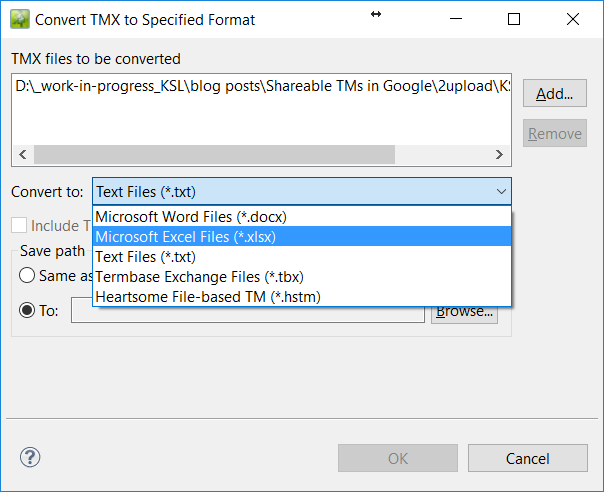Click the Add... button
The image size is (604, 492).
click(555, 93)
